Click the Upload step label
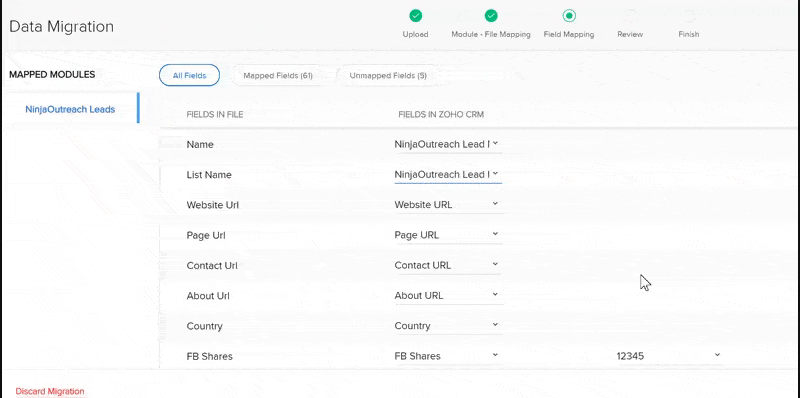 [415, 34]
